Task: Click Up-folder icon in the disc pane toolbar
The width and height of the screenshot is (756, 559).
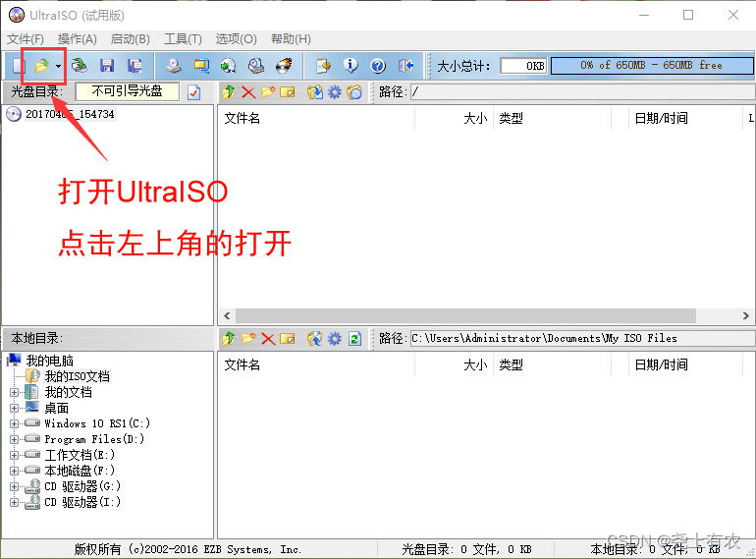Action: 229,91
